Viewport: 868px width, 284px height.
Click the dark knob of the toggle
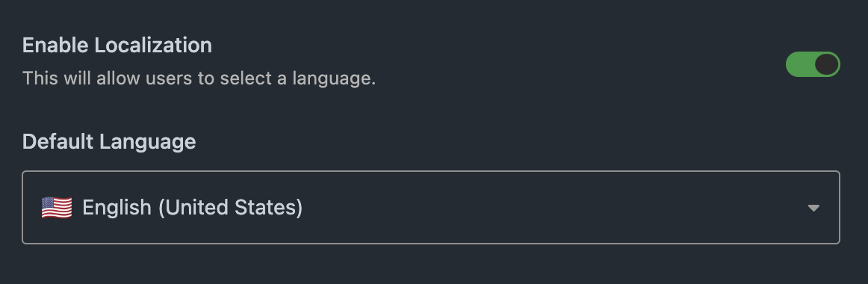(826, 64)
